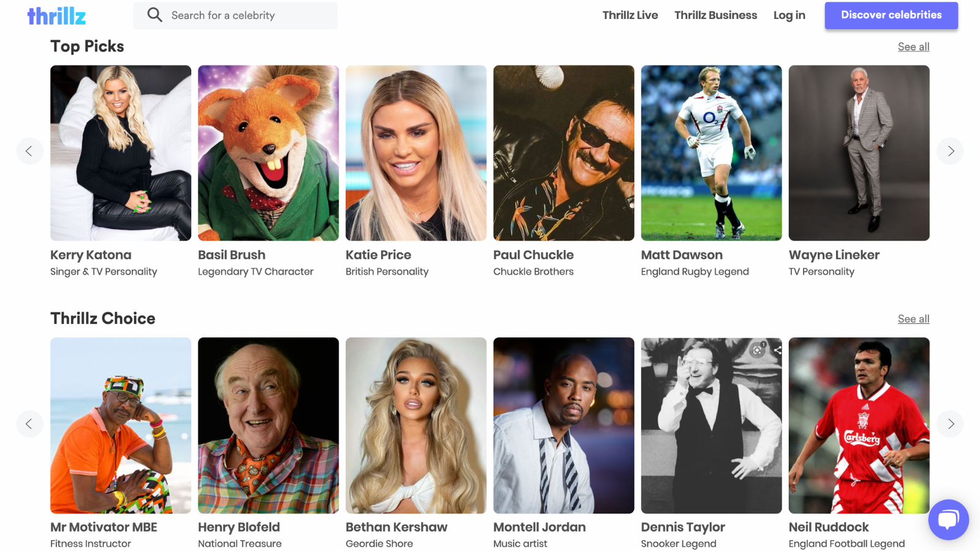Open Thrillz Business page

click(x=715, y=15)
